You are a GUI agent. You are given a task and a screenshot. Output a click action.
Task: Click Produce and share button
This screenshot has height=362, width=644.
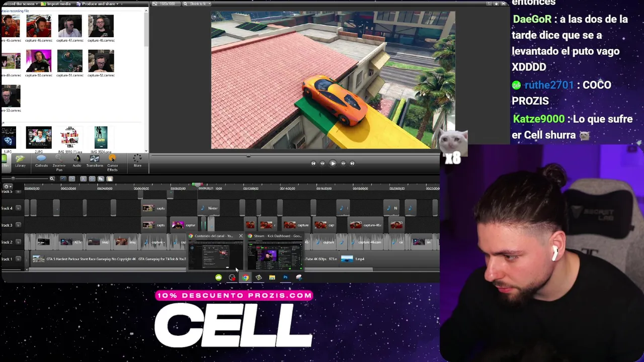pyautogui.click(x=96, y=4)
